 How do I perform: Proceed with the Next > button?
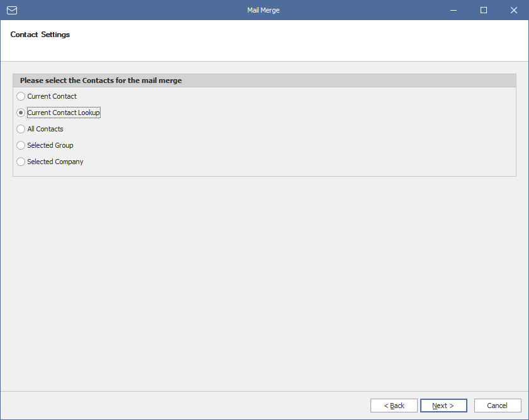point(443,406)
